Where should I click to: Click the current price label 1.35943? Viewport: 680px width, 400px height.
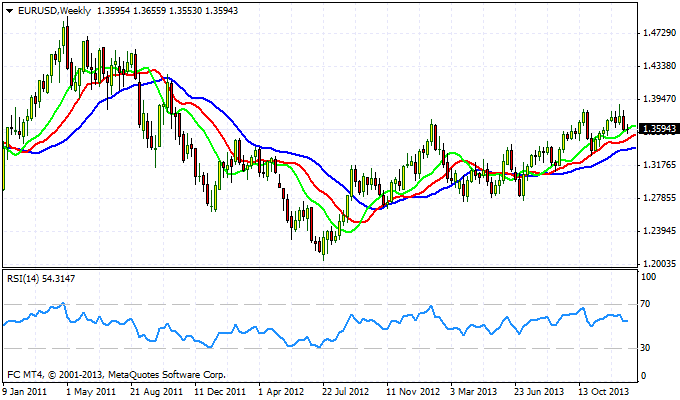[659, 129]
